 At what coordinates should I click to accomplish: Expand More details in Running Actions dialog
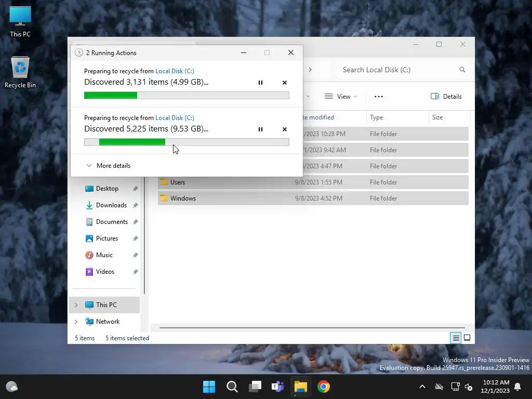click(109, 166)
